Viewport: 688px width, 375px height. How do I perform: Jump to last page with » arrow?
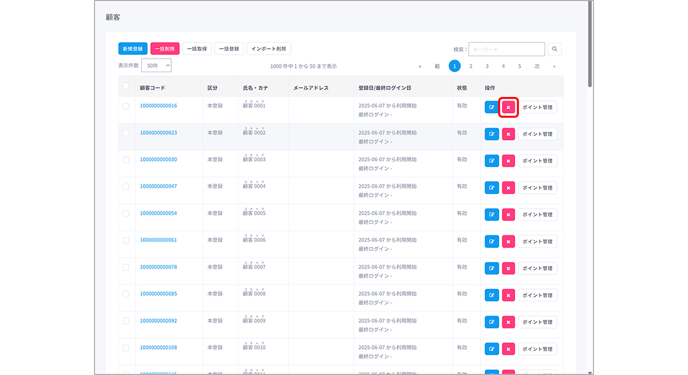pos(554,66)
